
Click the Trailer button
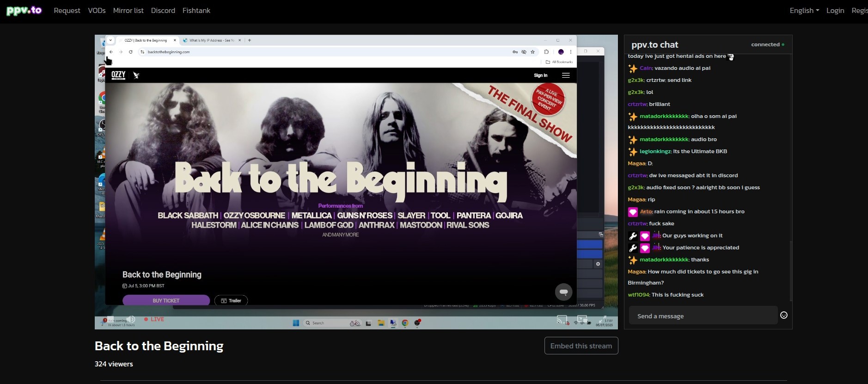(231, 301)
